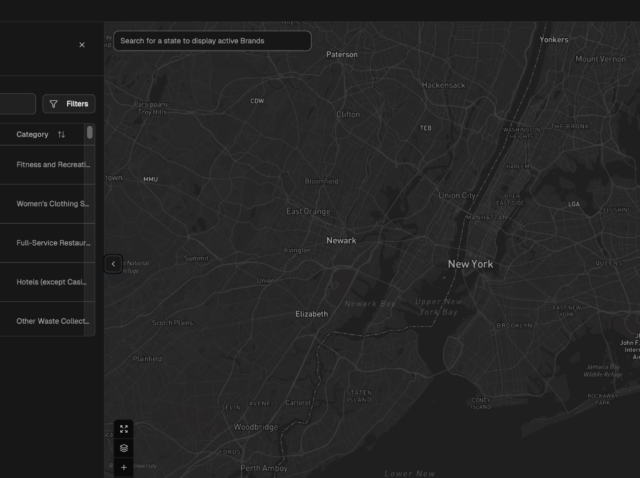Open the Filters button
640x478 pixels.
69,104
